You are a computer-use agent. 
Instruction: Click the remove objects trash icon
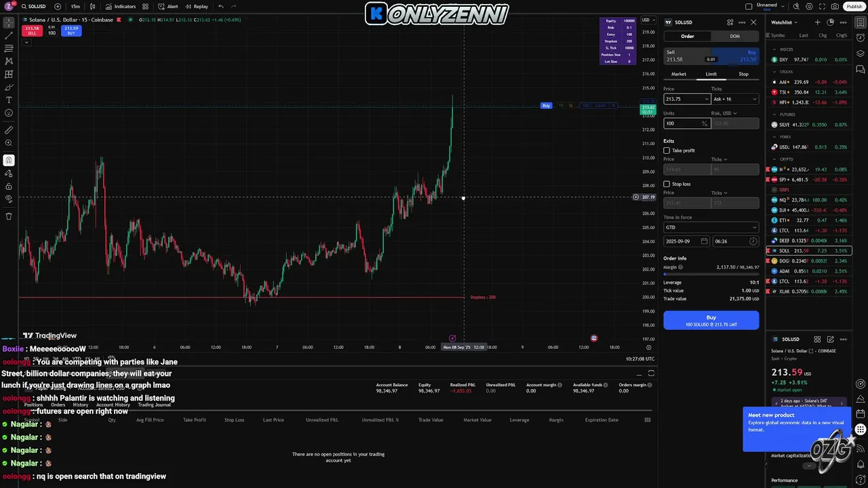(x=9, y=216)
